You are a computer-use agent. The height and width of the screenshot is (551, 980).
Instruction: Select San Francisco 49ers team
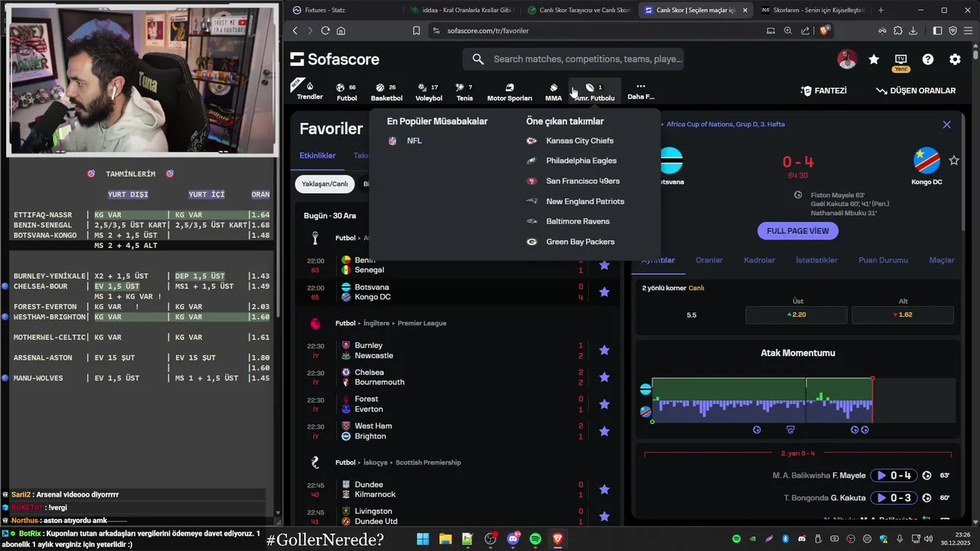tap(573, 181)
